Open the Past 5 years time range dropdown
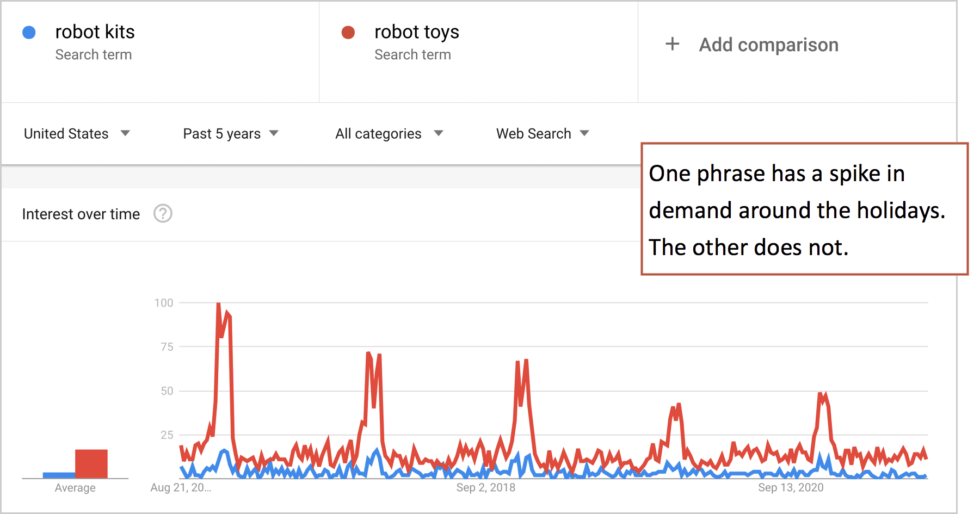980x514 pixels. 231,134
